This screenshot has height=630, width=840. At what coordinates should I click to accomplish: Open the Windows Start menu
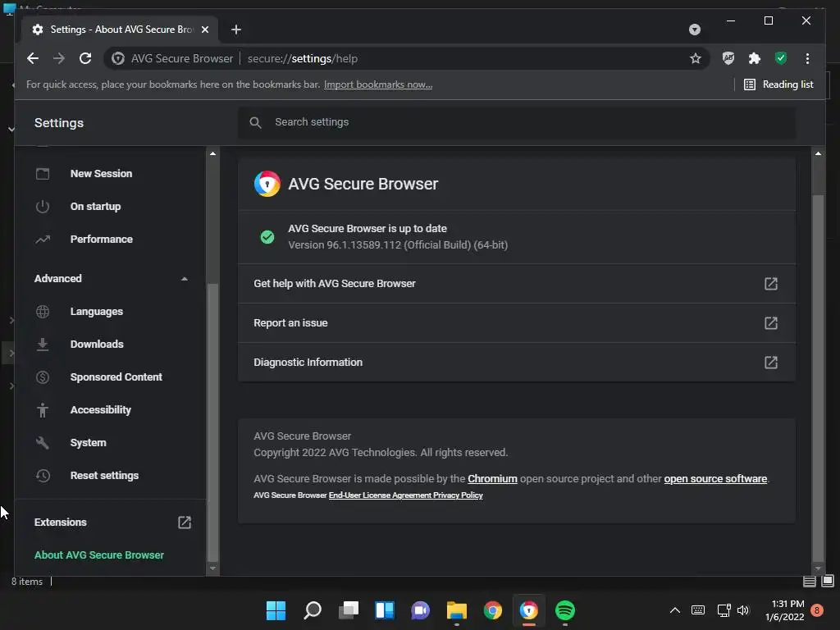pos(276,610)
